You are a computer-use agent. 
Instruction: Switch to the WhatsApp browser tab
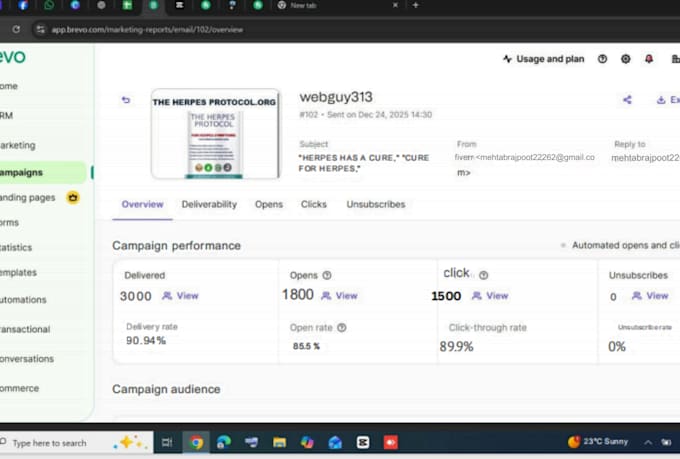[49, 5]
